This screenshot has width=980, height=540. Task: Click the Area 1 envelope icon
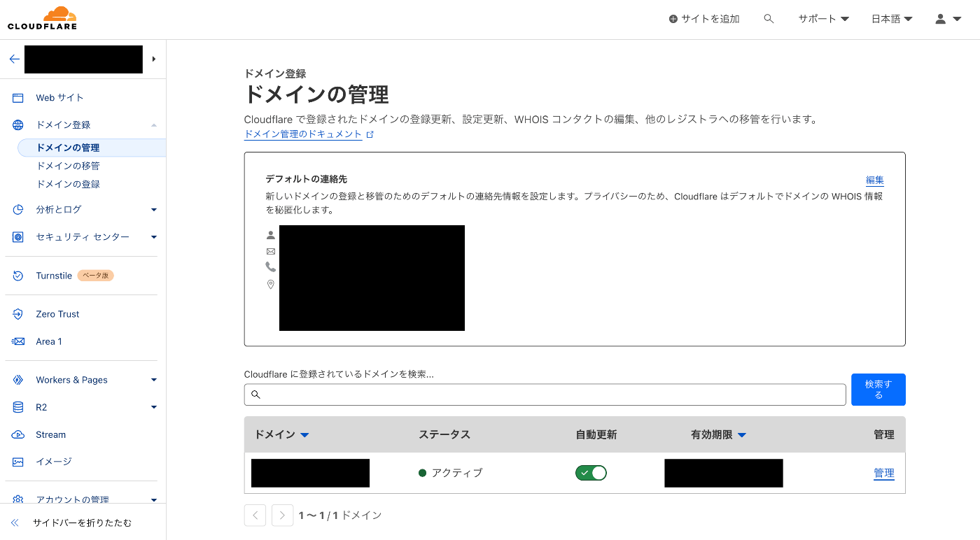[x=18, y=341]
